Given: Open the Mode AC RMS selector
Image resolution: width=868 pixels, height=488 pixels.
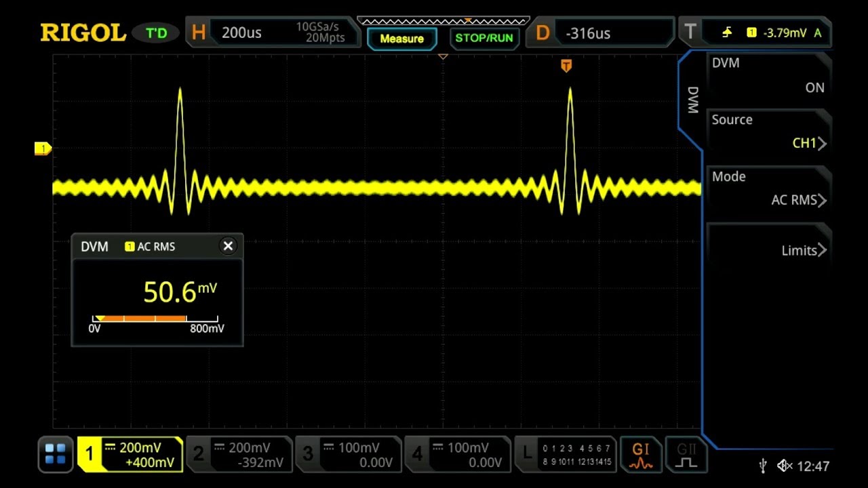Looking at the screenshot, I should (x=768, y=189).
